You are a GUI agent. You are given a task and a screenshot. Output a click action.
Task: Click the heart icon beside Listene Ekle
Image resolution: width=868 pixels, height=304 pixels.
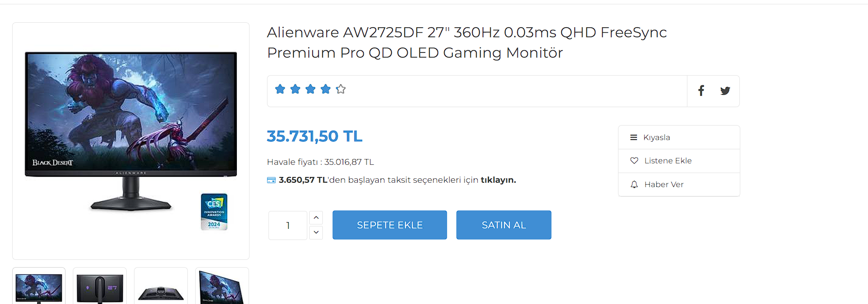pos(634,161)
